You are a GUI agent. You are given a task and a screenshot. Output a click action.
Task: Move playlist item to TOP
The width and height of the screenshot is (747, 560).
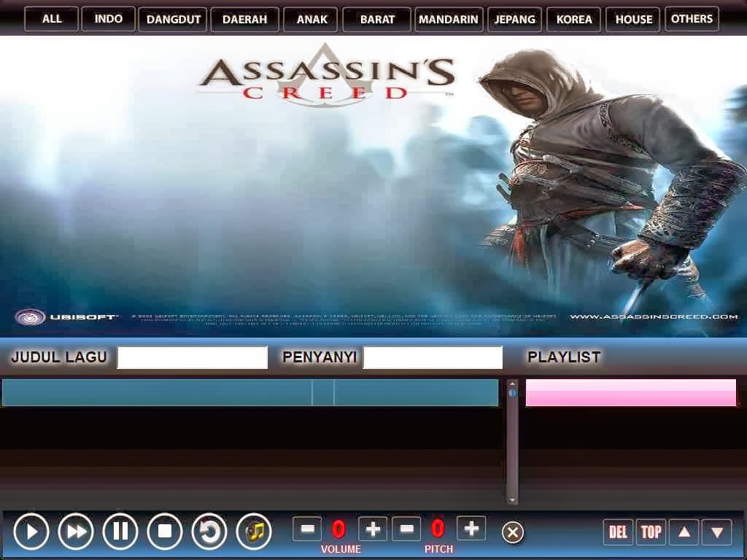(x=651, y=532)
